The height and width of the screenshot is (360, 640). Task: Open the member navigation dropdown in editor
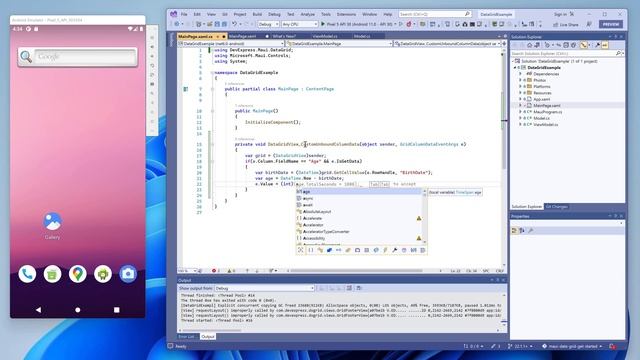coord(448,43)
